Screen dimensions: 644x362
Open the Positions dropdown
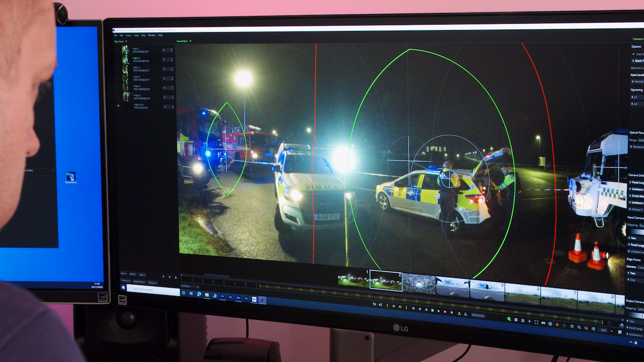point(126,281)
